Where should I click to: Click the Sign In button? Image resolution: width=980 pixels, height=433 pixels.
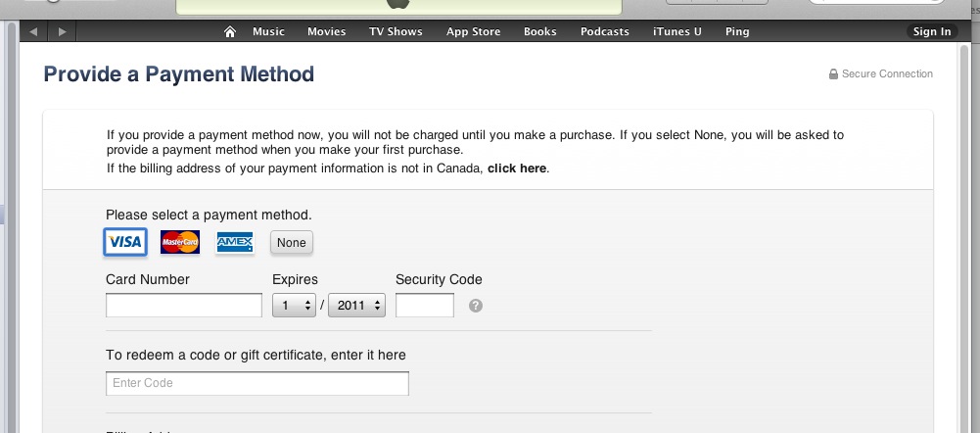coord(932,31)
